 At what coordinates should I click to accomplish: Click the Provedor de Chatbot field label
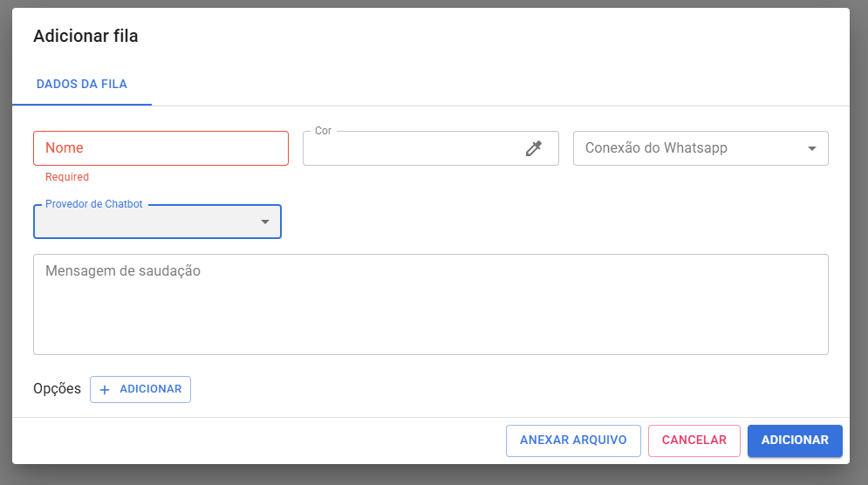(94, 204)
